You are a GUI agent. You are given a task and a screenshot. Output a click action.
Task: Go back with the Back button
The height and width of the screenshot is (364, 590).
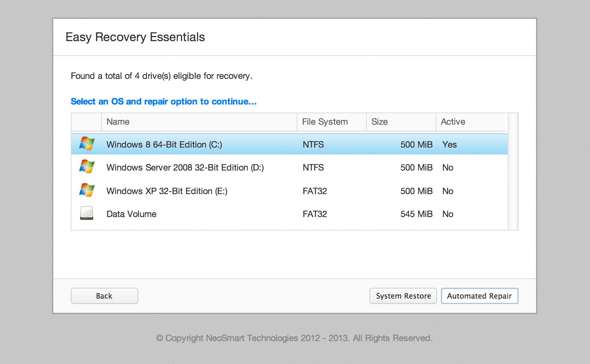pos(104,296)
